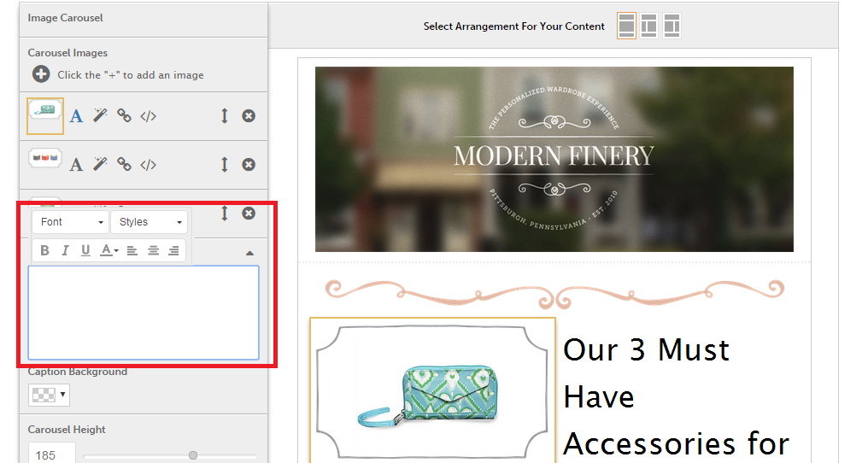Open the Caption Background color swatch

(x=49, y=395)
